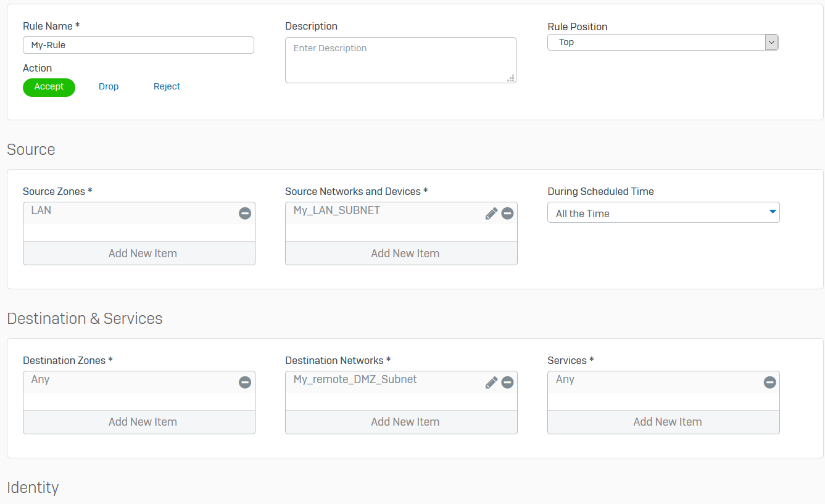Remove LAN from Source Zones
This screenshot has height=504, width=825.
(x=245, y=213)
